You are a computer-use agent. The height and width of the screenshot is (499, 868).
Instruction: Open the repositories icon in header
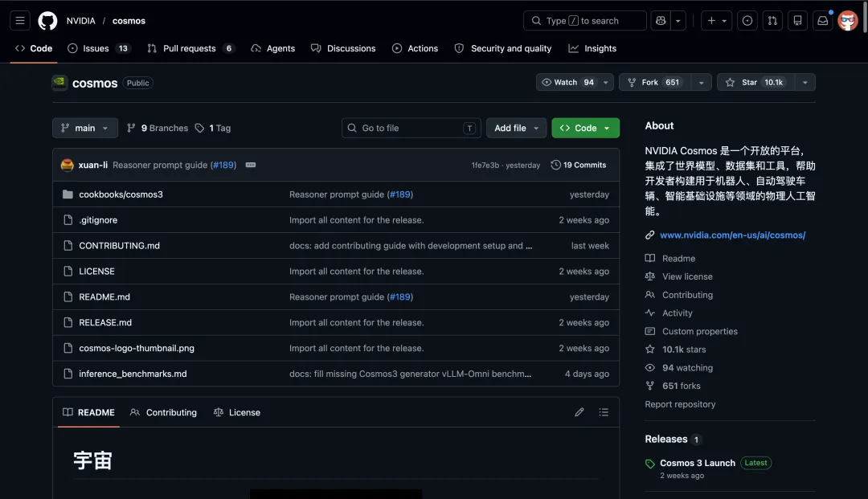798,21
